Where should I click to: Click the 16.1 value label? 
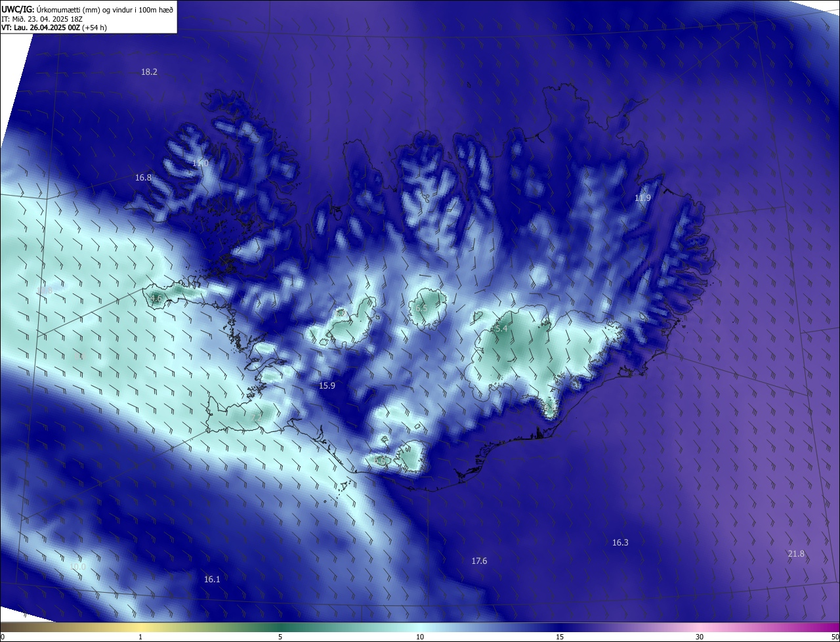[x=212, y=579]
